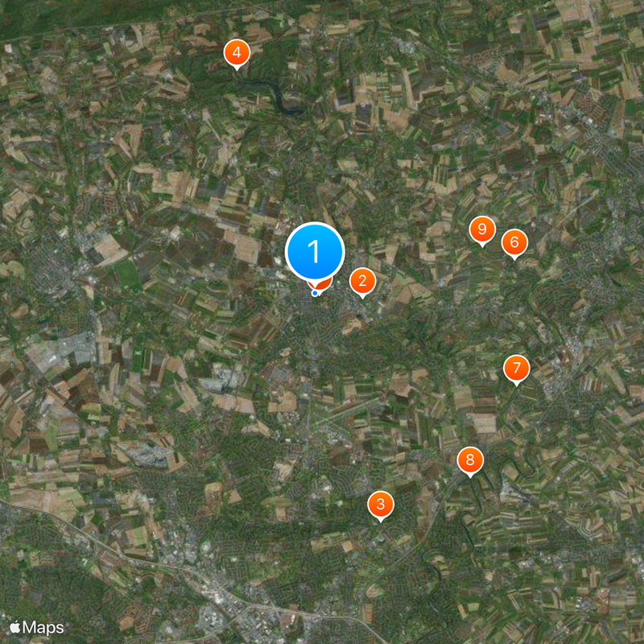Viewport: 644px width, 644px height.
Task: Click the orange pin numbered 7
Action: [517, 368]
